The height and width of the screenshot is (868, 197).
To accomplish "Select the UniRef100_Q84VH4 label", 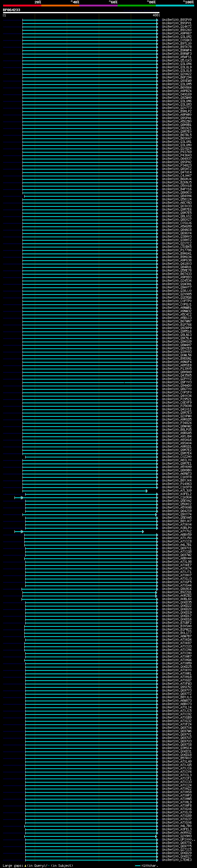I will (x=177, y=196).
